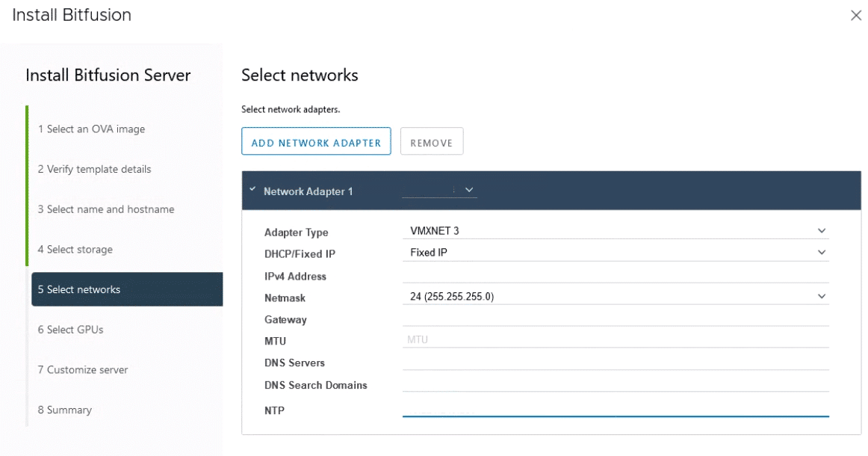Focus the IPv4 Address input field

pyautogui.click(x=616, y=275)
